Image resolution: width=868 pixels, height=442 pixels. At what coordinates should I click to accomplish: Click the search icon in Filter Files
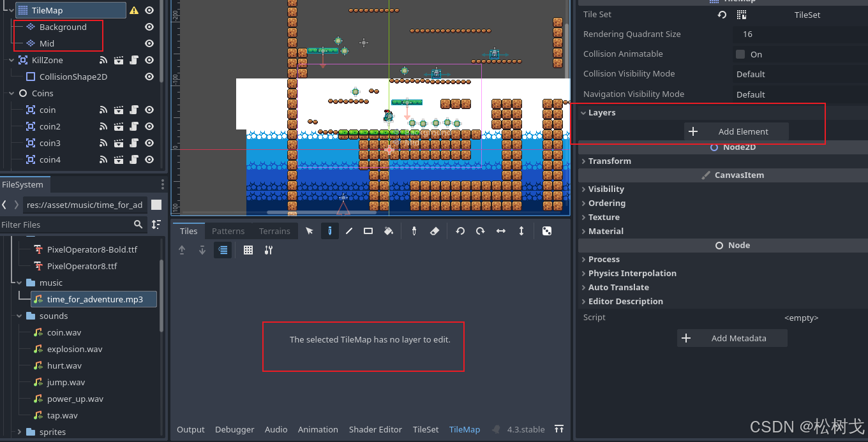click(x=138, y=225)
